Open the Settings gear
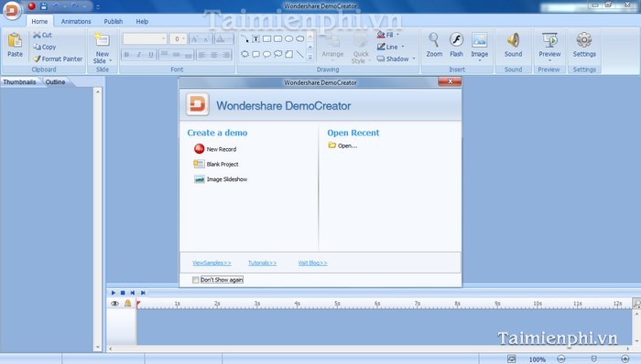The image size is (641, 364). (584, 40)
